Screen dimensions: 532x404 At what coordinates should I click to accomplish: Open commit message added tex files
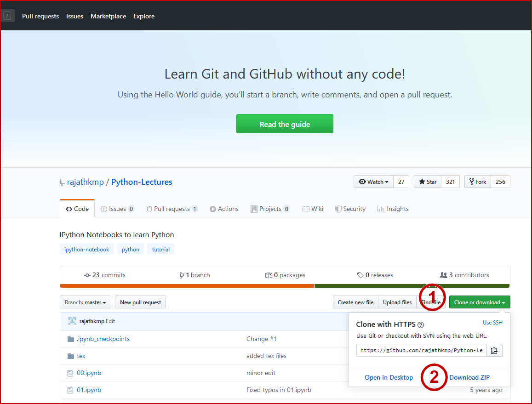coord(266,356)
